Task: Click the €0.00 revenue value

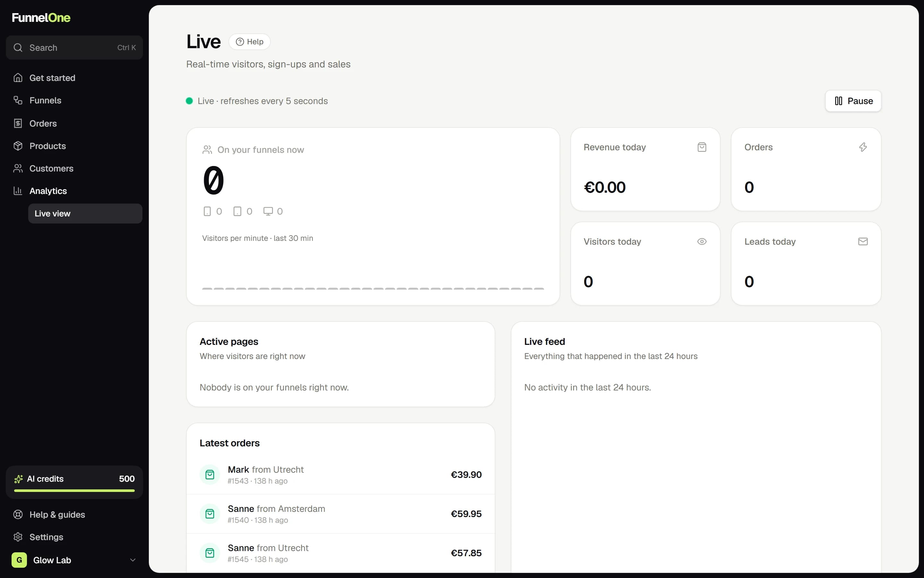Action: pos(604,187)
